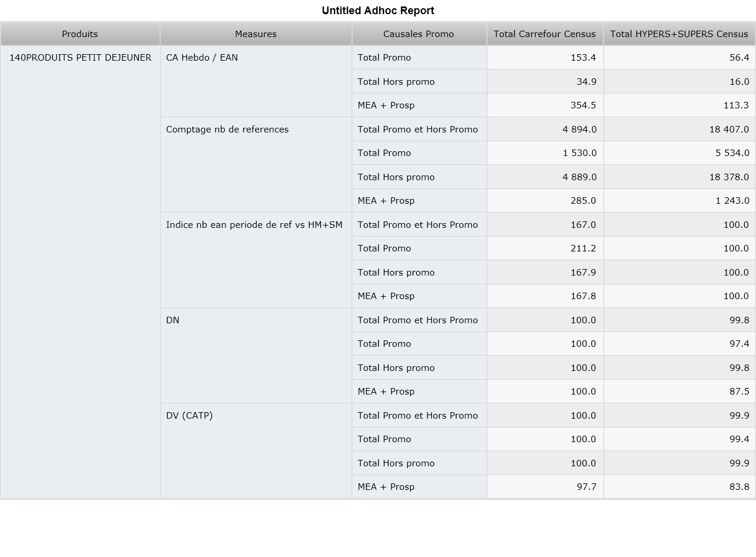Click the 4 894.0 value cell

545,129
